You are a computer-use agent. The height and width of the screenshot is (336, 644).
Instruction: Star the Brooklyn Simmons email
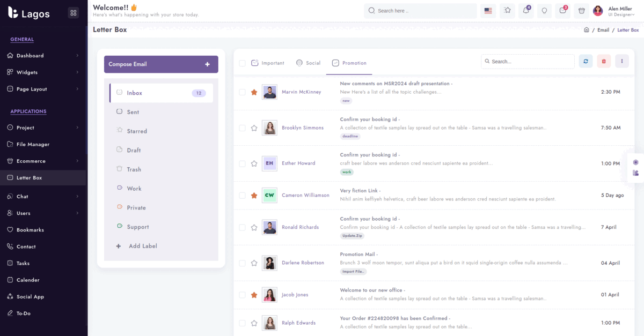254,128
